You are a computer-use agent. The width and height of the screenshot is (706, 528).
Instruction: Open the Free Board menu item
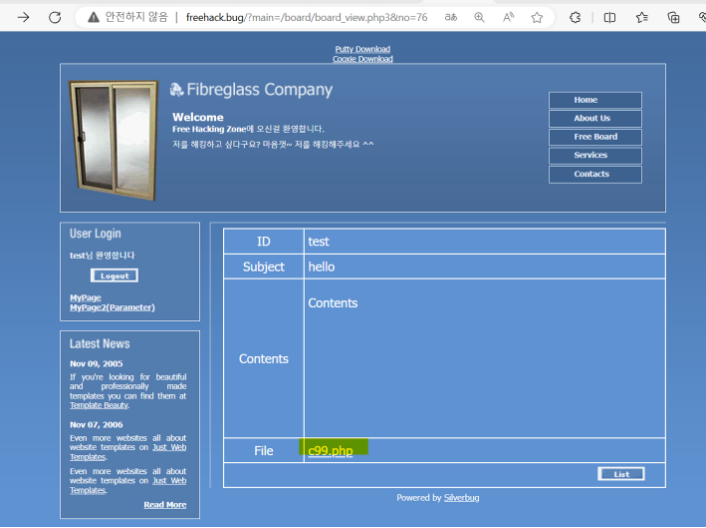(595, 137)
